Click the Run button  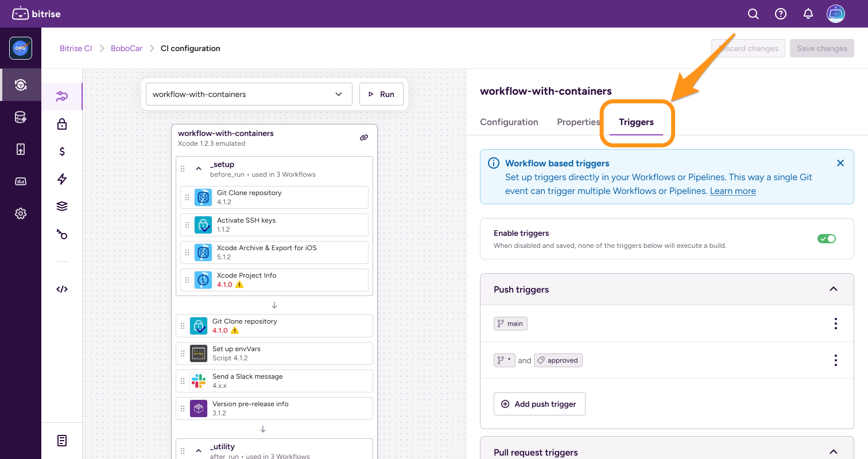(381, 94)
